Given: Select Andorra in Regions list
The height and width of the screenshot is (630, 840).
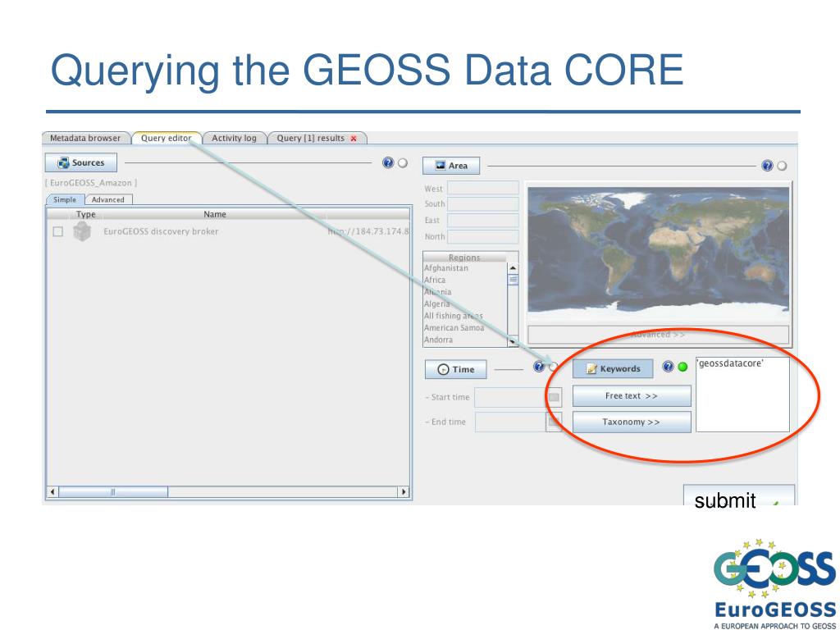Looking at the screenshot, I should click(439, 340).
